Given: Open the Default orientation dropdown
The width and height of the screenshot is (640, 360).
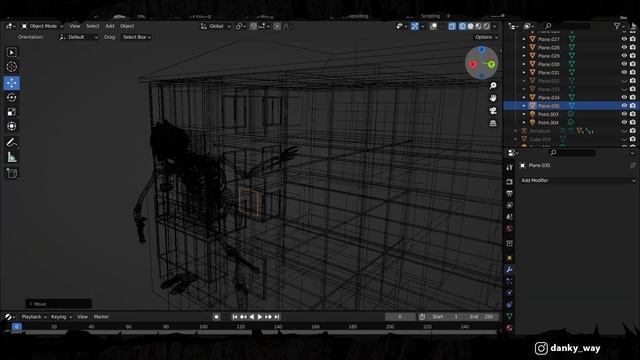Looking at the screenshot, I should (79, 37).
